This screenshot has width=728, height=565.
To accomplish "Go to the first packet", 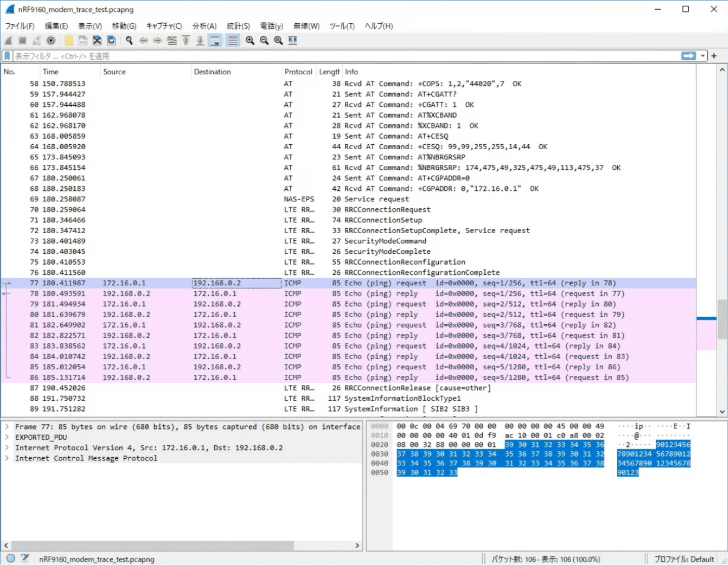I will click(186, 40).
